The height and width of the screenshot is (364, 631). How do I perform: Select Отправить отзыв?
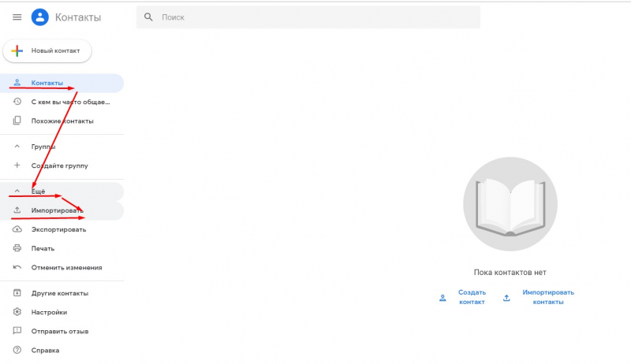tap(62, 331)
